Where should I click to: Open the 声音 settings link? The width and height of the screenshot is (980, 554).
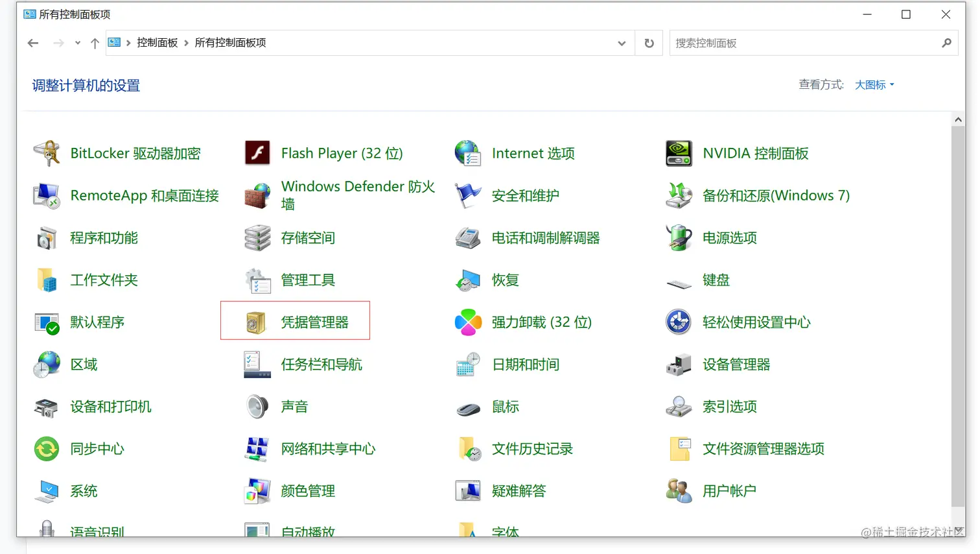pyautogui.click(x=294, y=407)
